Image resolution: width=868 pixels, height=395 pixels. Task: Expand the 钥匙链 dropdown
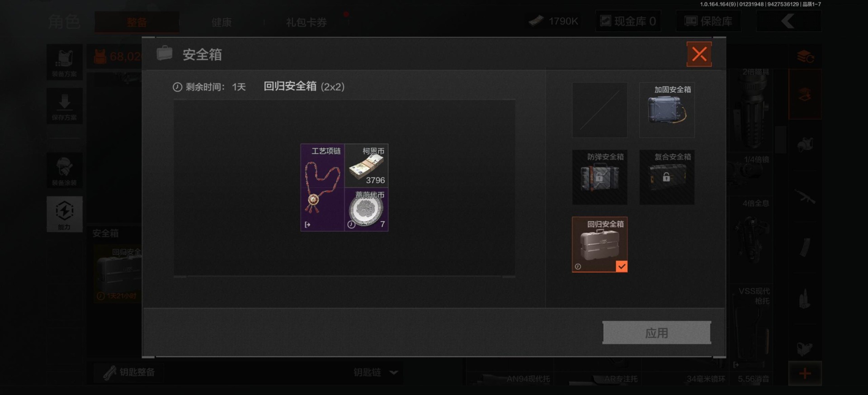pos(376,372)
